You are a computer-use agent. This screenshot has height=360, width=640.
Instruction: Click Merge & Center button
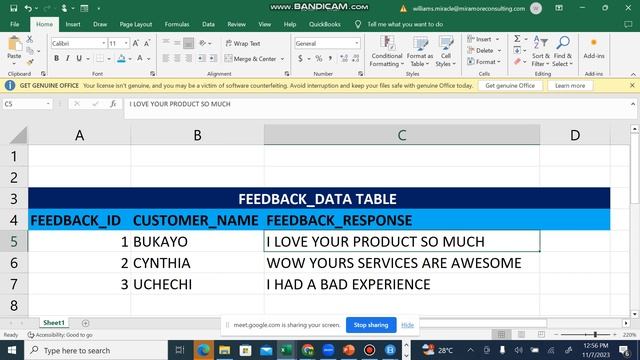(x=251, y=59)
